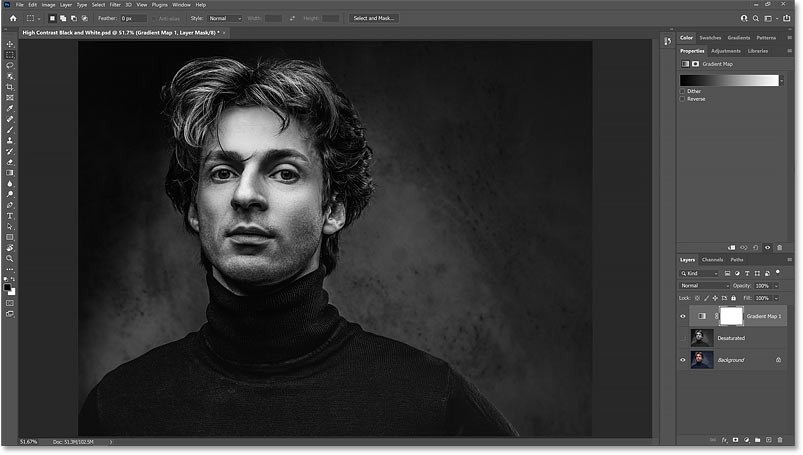Click the layer mask icon in Properties

click(696, 64)
